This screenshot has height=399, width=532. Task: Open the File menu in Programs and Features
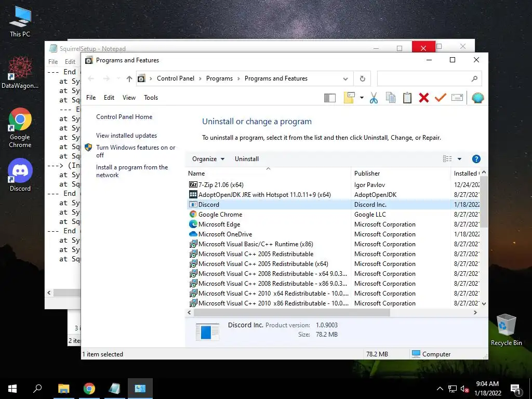(91, 97)
